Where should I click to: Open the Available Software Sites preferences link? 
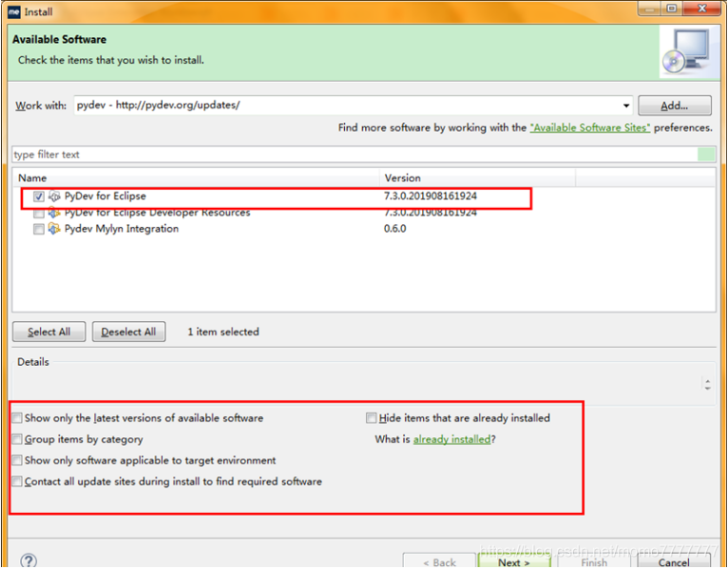pos(589,128)
